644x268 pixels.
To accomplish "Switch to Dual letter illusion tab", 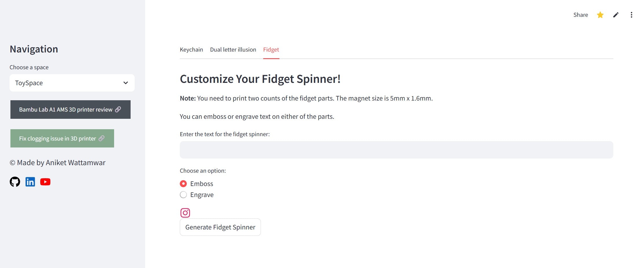I will point(233,50).
